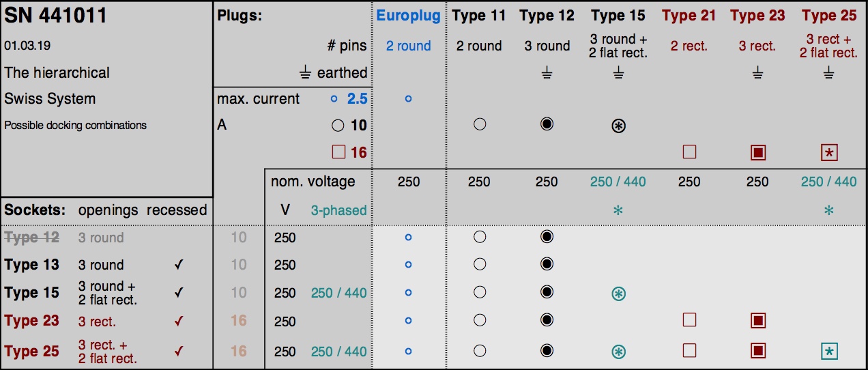Image resolution: width=868 pixels, height=370 pixels.
Task: Click the earth symbol under Type 12 plug
Action: (x=547, y=73)
